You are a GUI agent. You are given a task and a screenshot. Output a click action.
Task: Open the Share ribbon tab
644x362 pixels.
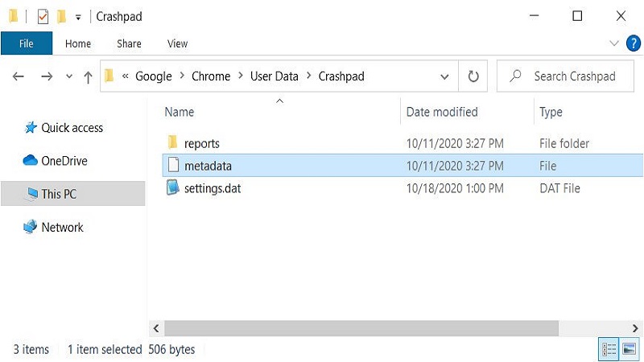click(129, 43)
